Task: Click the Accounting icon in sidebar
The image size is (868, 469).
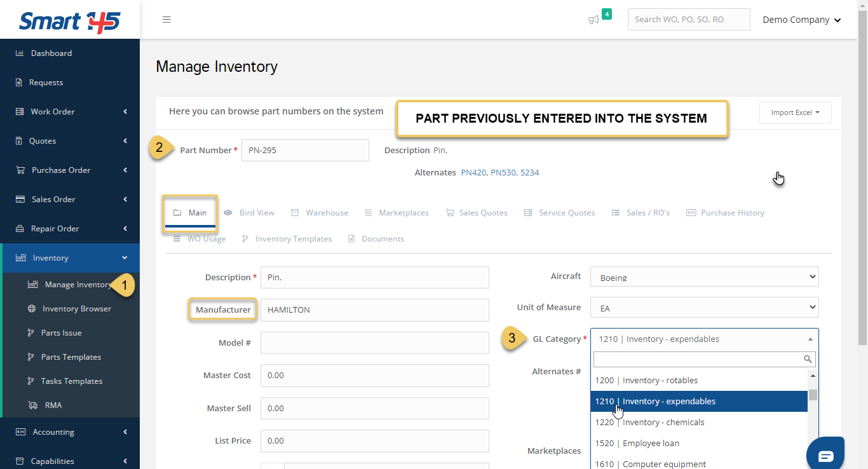Action: click(x=20, y=432)
